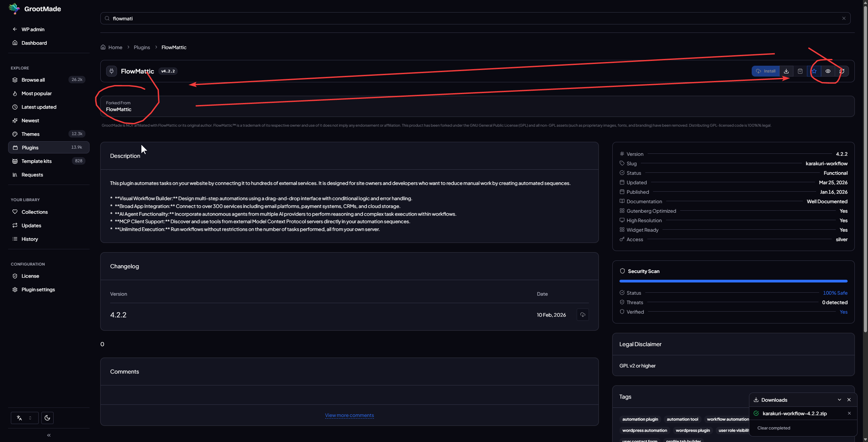Select Template kits in sidebar

coord(37,161)
